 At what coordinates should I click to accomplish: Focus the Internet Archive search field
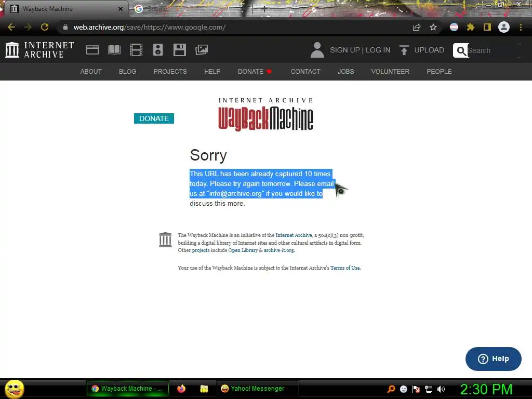coord(493,50)
